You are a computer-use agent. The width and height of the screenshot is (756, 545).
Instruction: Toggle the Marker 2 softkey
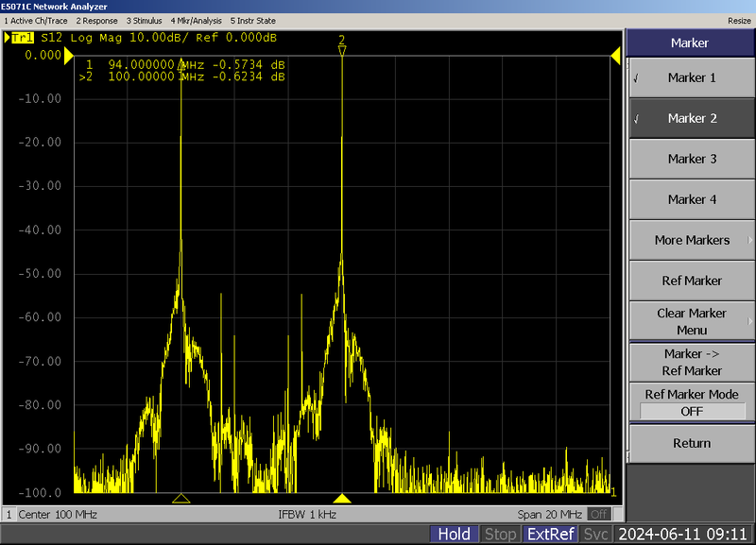pos(691,118)
